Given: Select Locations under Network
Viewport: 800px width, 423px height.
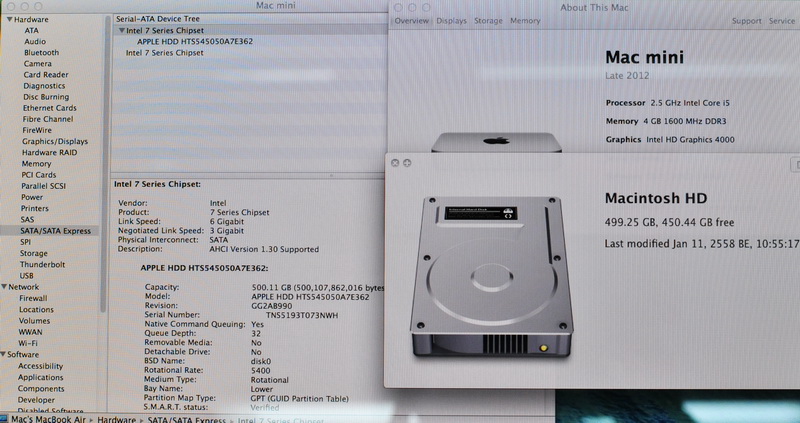Looking at the screenshot, I should click(36, 310).
